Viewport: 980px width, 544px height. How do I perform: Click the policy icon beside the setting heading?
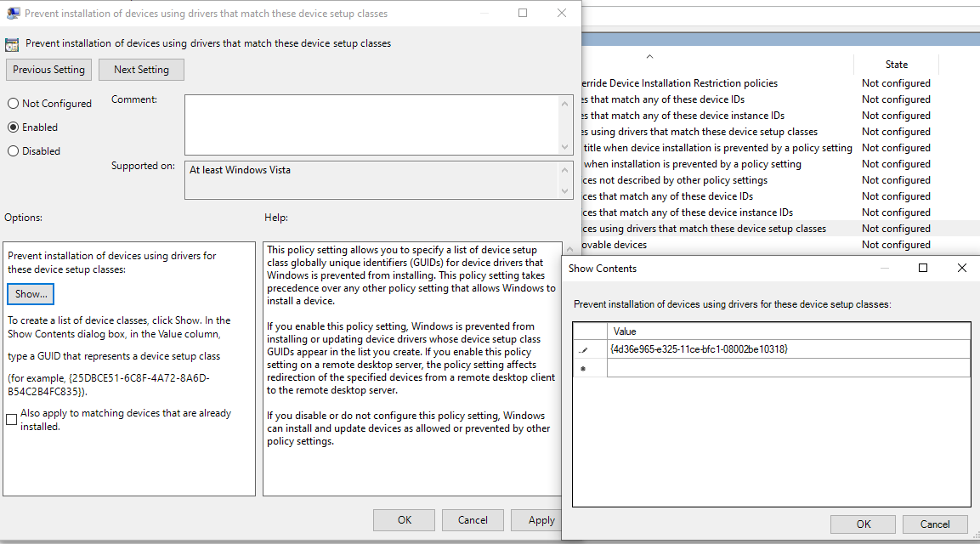pos(12,44)
